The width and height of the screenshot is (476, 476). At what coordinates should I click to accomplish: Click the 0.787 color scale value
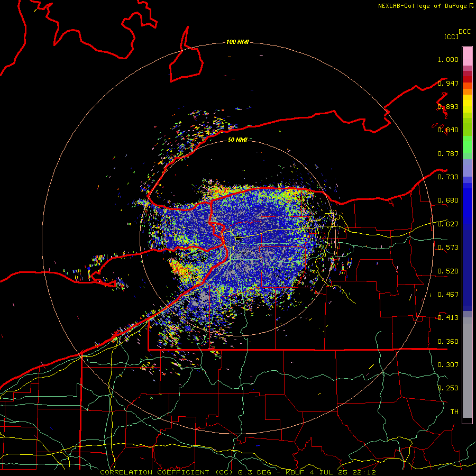click(448, 153)
